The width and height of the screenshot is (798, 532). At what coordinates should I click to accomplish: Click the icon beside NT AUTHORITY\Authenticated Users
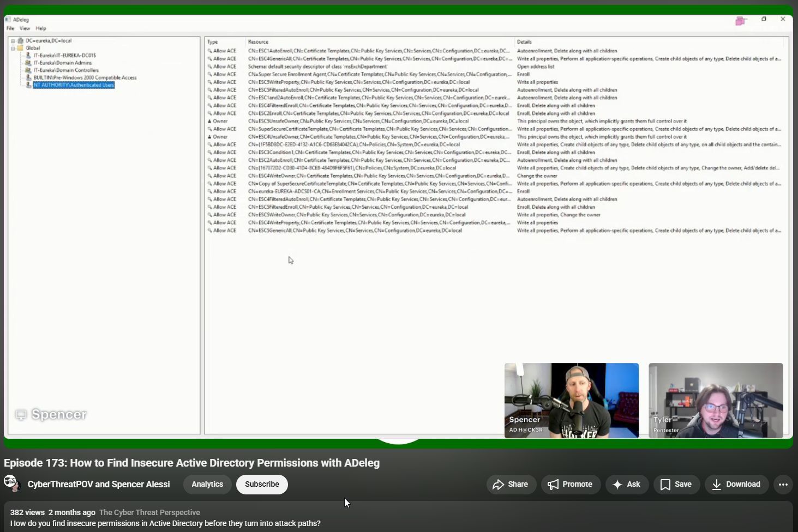(28, 85)
